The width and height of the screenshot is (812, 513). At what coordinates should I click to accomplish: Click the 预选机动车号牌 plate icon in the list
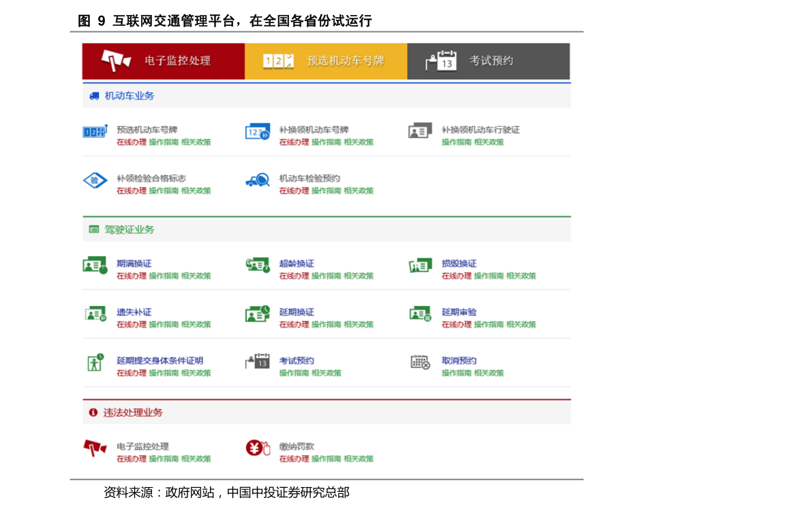[x=95, y=131]
